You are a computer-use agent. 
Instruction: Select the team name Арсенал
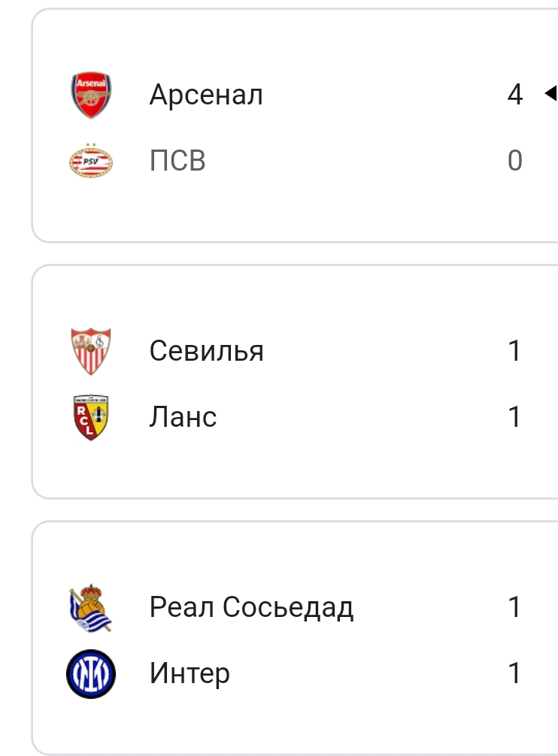206,95
